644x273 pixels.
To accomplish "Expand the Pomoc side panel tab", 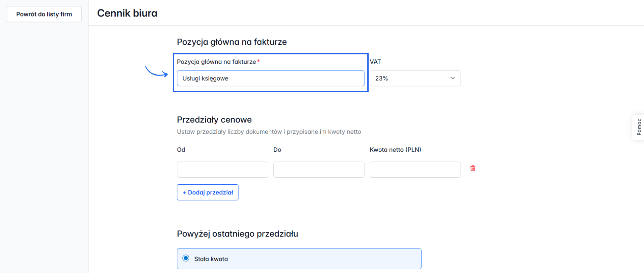I will [x=640, y=127].
